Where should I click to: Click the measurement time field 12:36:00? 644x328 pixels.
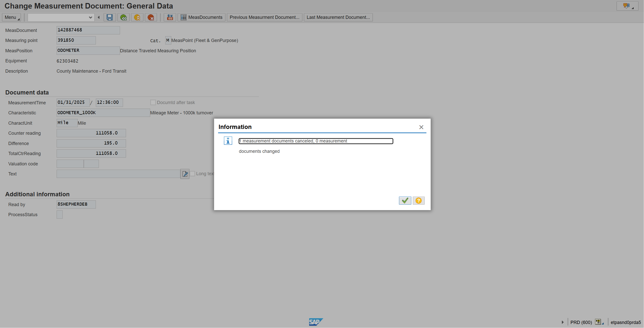point(109,103)
